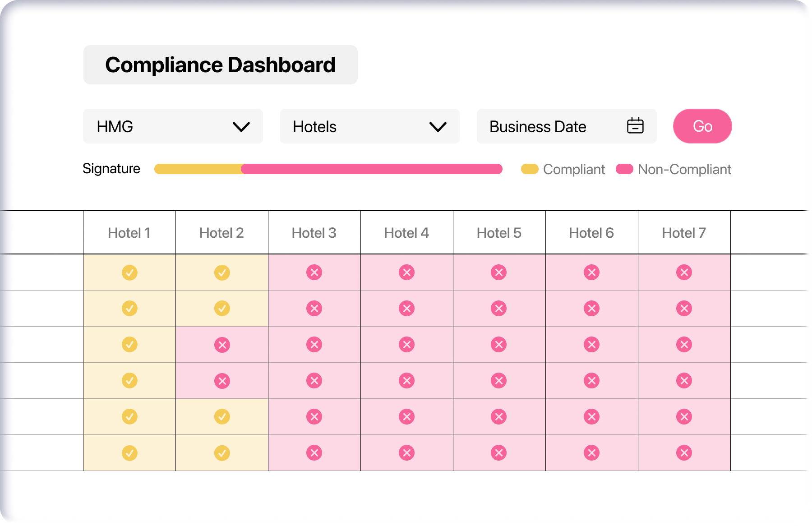Screen dimensions: 812x526
Task: Toggle Hotel 1's checkmark in the bottom row
Action: [129, 452]
